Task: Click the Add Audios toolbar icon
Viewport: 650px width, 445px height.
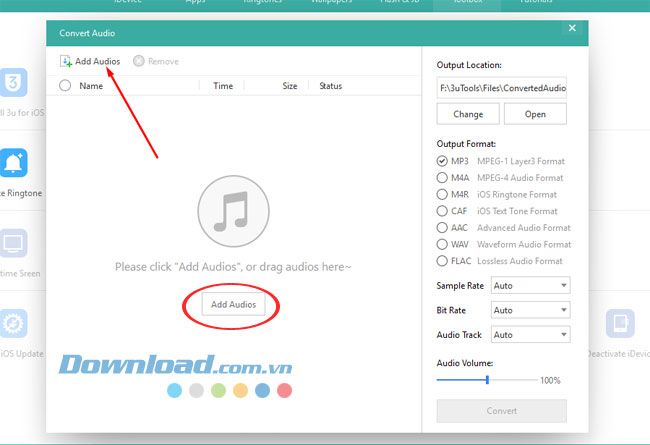Action: pos(65,61)
